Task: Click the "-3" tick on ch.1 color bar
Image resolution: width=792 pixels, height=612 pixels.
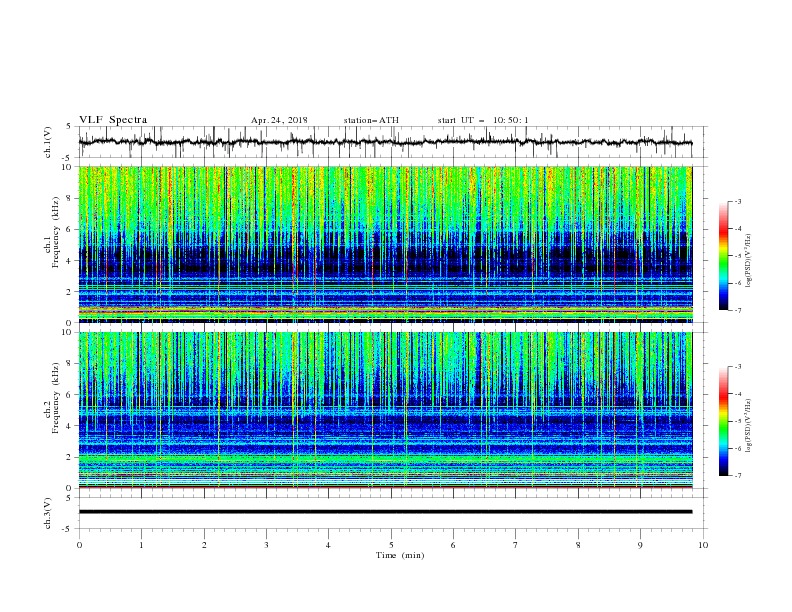Action: pos(738,201)
